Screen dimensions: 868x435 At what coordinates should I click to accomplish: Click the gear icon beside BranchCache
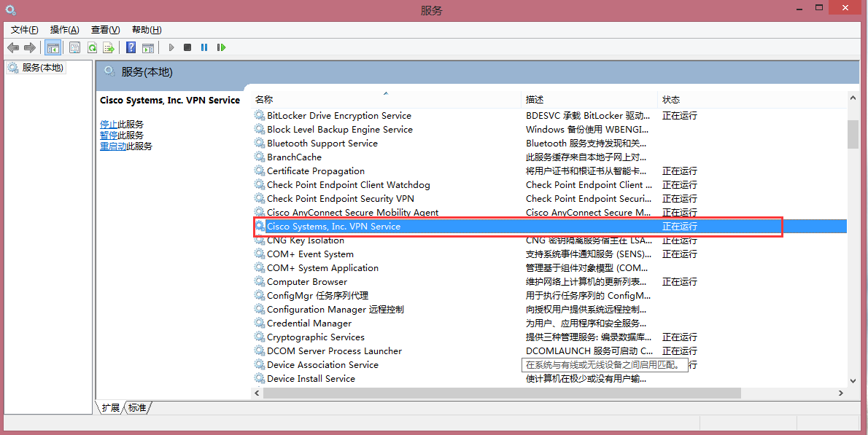click(259, 157)
